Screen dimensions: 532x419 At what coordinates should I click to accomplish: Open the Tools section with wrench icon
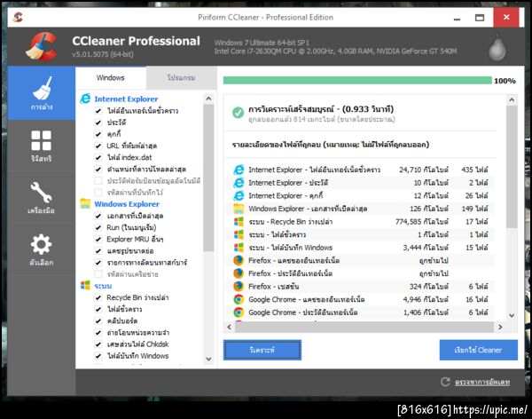point(42,197)
